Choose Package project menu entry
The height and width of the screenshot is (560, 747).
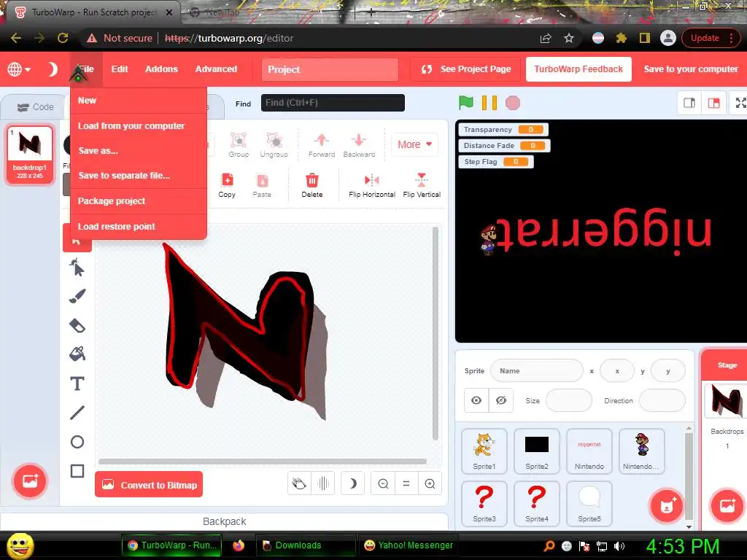click(x=138, y=201)
